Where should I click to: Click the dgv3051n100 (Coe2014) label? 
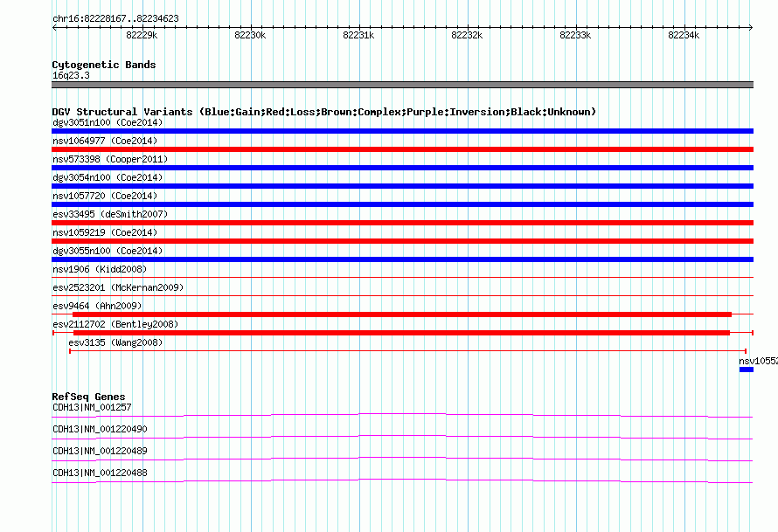pyautogui.click(x=108, y=122)
